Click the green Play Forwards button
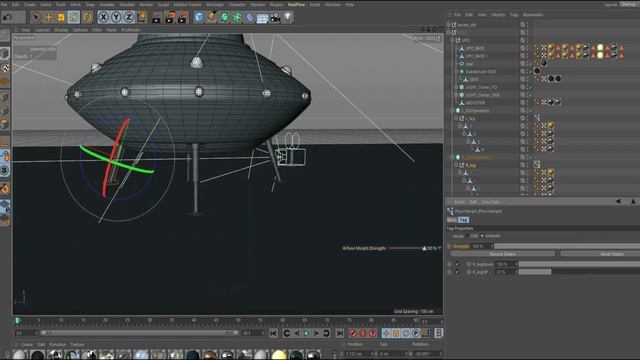Image resolution: width=640 pixels, height=360 pixels. click(x=306, y=333)
